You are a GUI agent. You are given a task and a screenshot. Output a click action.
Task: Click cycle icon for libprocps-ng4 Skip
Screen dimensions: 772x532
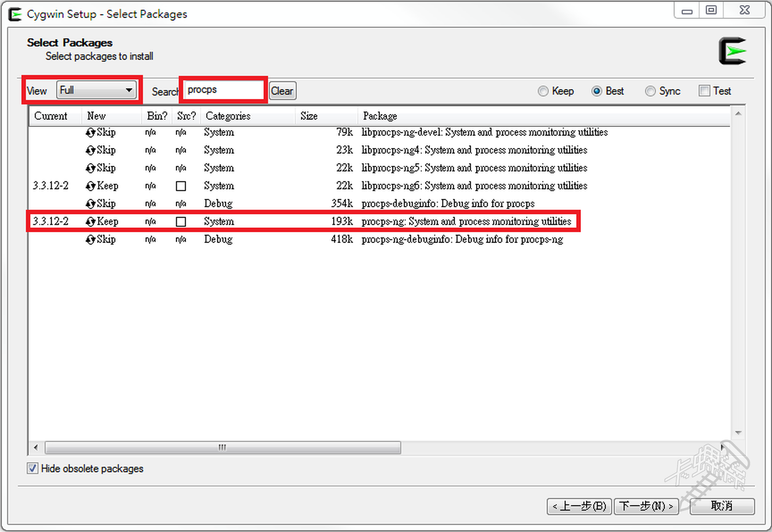point(90,150)
